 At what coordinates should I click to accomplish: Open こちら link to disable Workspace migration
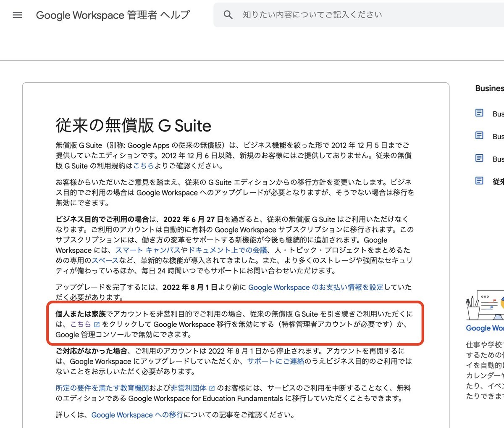[81, 324]
